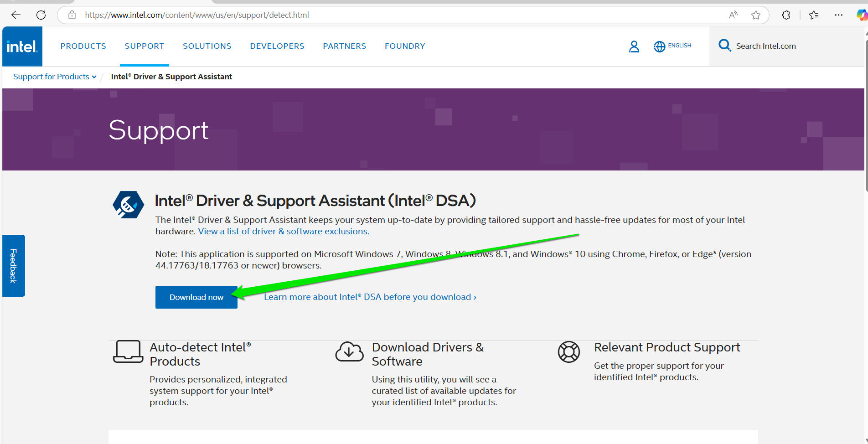
Task: Open the browser Extensions icon
Action: tap(786, 15)
